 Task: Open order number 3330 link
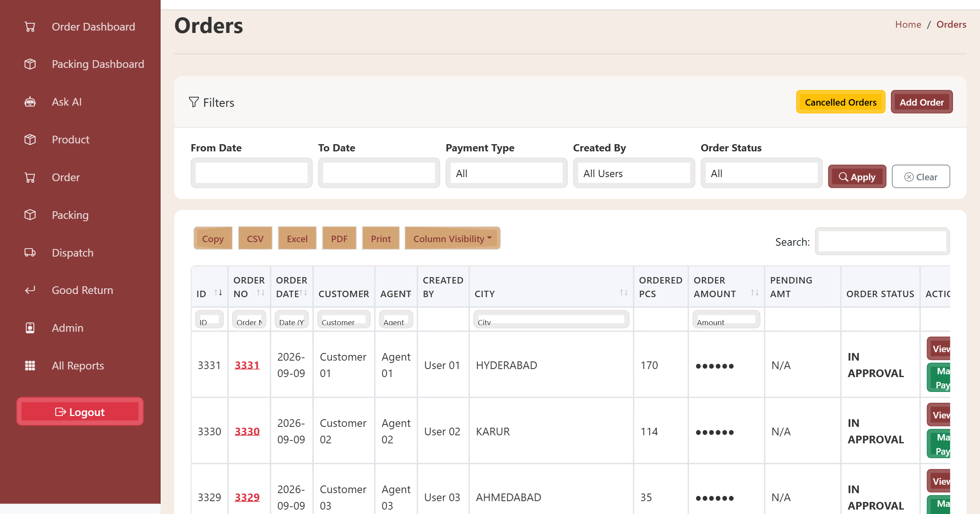247,431
